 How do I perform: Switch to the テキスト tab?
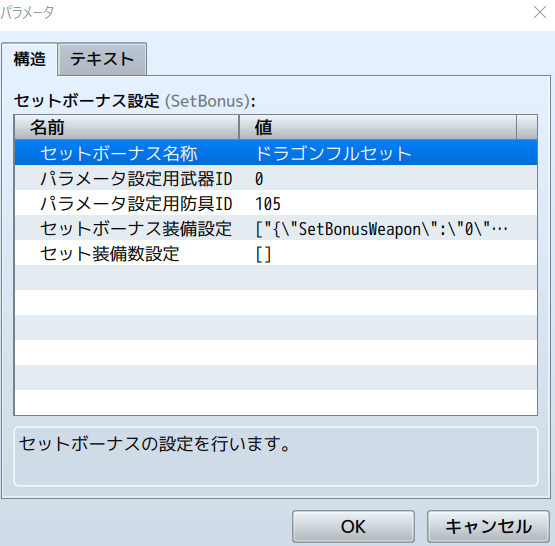102,59
